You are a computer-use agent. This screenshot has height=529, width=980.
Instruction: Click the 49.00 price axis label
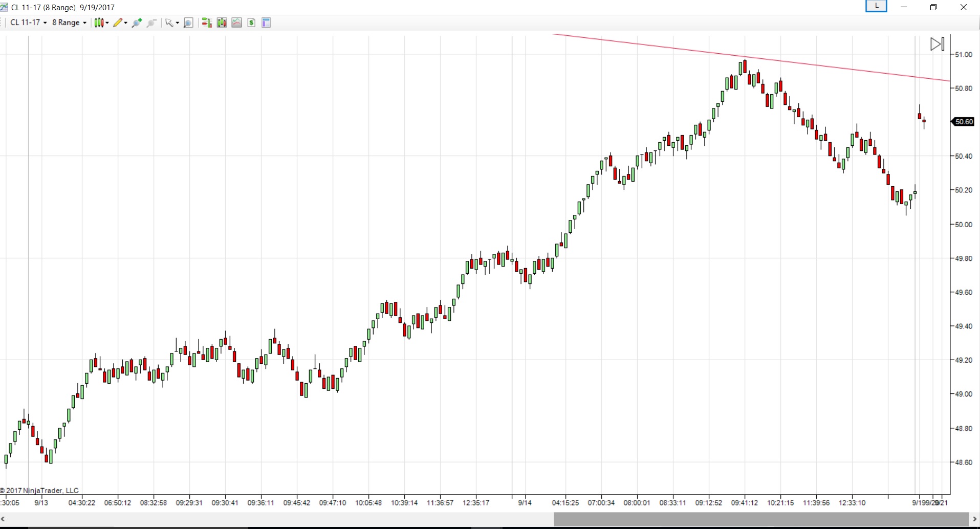(964, 394)
